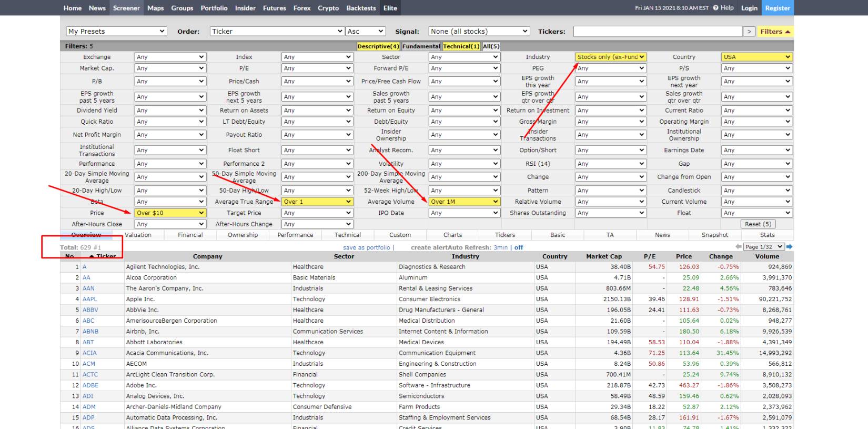This screenshot has height=429, width=868.
Task: Switch to the Charts view tab
Action: click(x=452, y=235)
